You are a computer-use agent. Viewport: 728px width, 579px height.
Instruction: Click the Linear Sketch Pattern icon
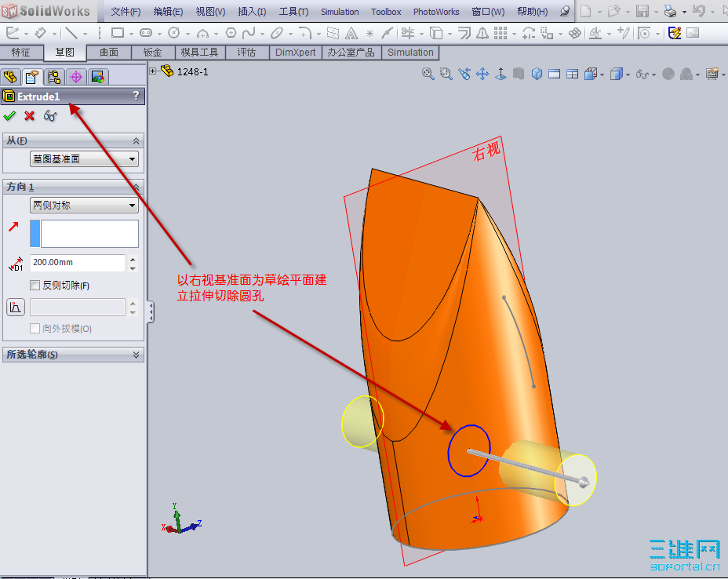pos(500,33)
